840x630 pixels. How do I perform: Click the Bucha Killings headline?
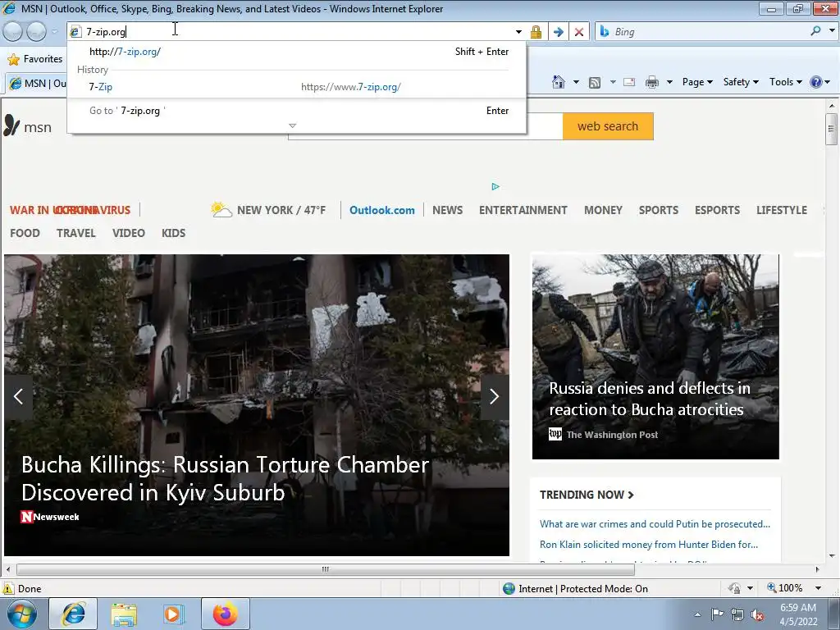[225, 478]
